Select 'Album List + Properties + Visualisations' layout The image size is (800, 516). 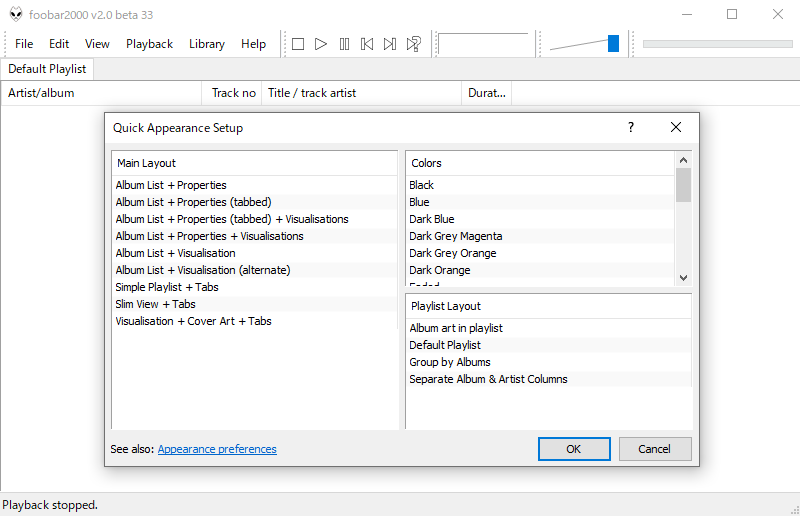pos(254,236)
